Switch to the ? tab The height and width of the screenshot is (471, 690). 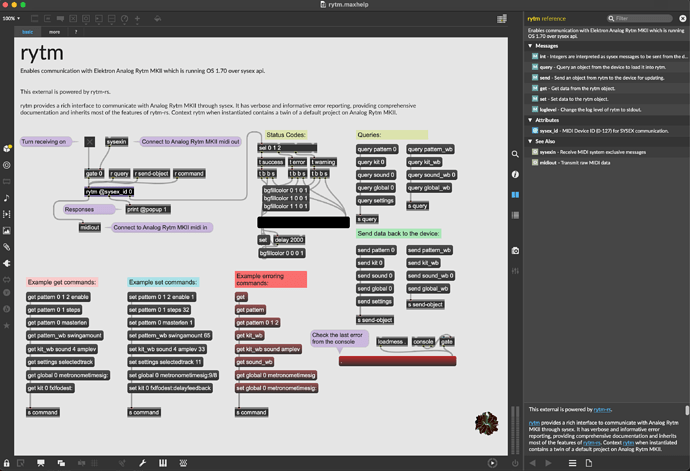[x=76, y=32]
